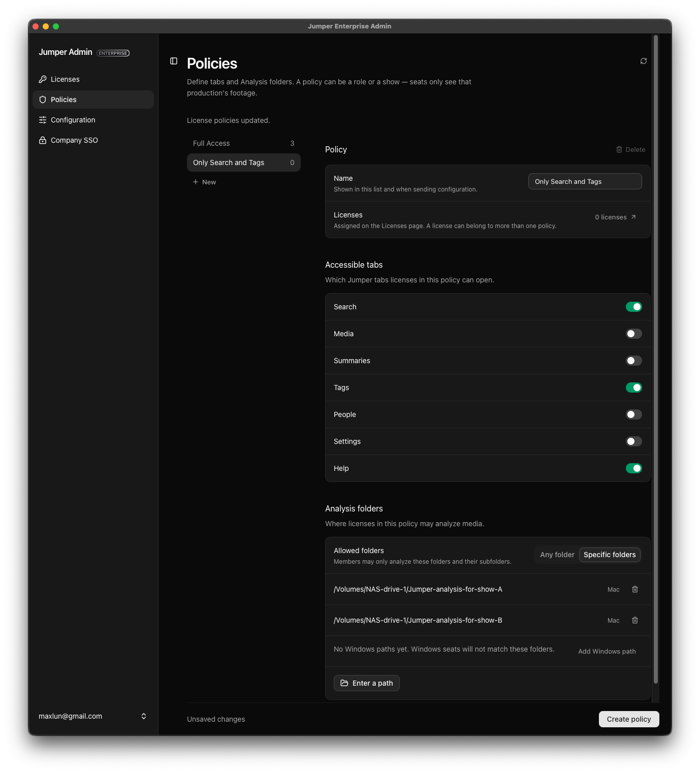Screen dimensions: 700x773
Task: Turn off the Tags tab toggle
Action: (634, 388)
